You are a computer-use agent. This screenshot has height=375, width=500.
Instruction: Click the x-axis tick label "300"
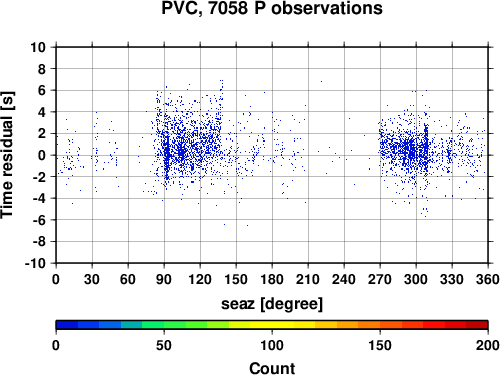click(416, 279)
